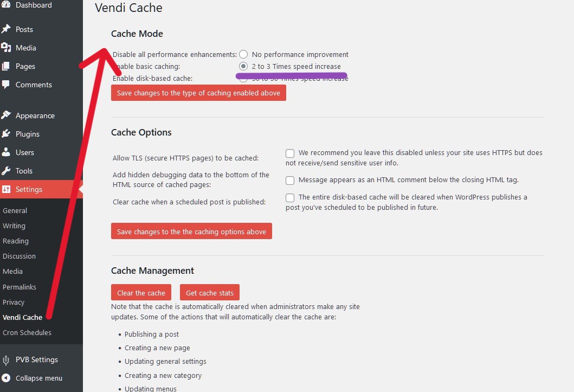Open the Tools wrench icon
Screen dimensions: 574x392
click(6, 171)
